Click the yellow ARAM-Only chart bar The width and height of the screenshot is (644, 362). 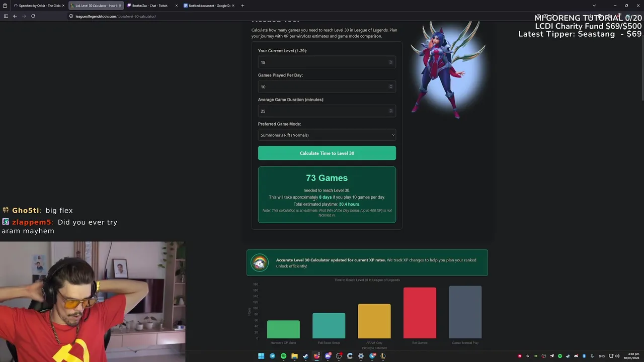click(x=374, y=321)
